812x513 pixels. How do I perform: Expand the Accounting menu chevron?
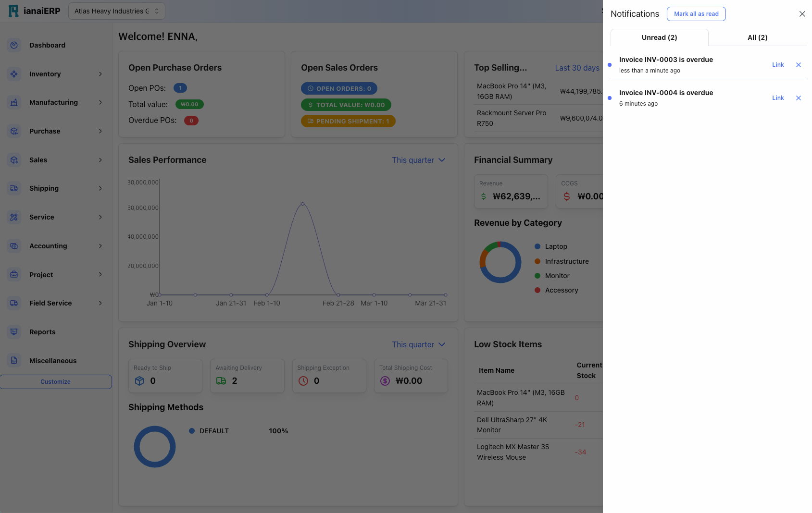(x=100, y=246)
